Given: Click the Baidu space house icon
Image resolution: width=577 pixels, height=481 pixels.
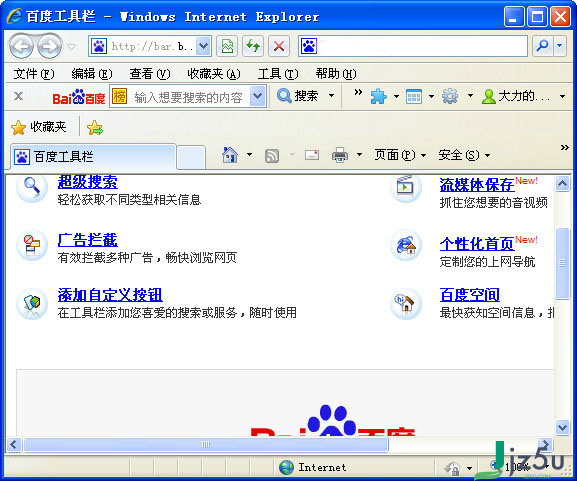Looking at the screenshot, I should tap(406, 303).
